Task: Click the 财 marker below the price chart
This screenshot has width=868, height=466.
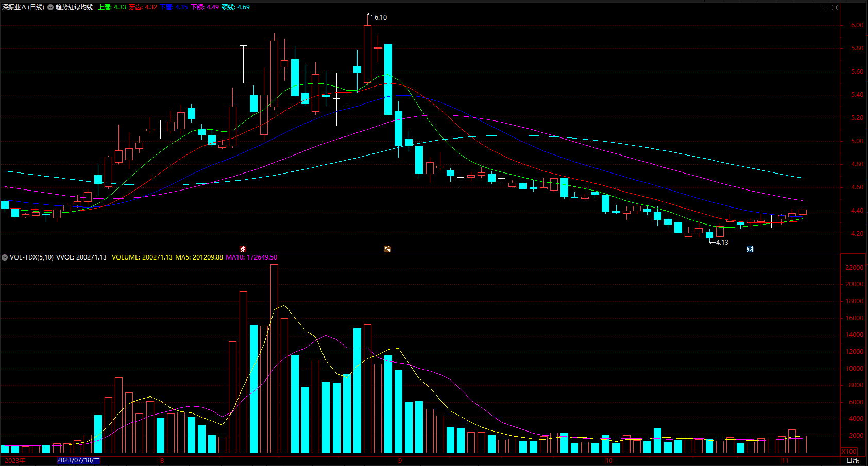Action: (751, 249)
